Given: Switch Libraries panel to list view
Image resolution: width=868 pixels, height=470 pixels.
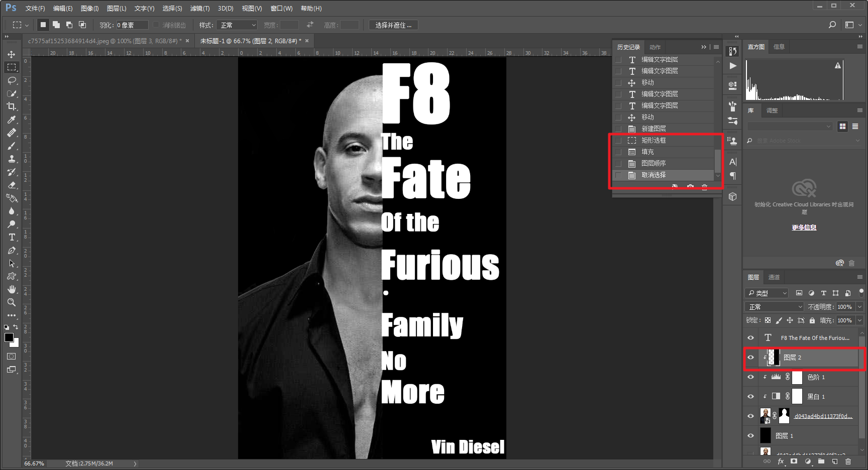Looking at the screenshot, I should [855, 127].
